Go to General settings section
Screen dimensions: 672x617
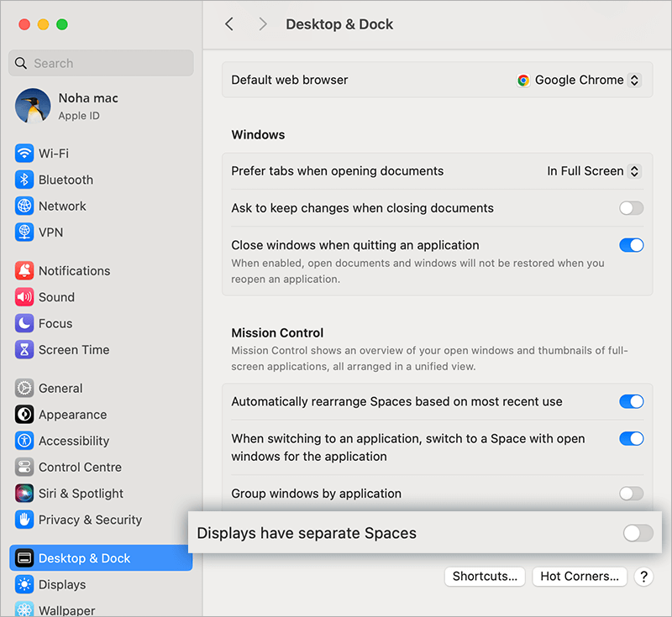(60, 389)
